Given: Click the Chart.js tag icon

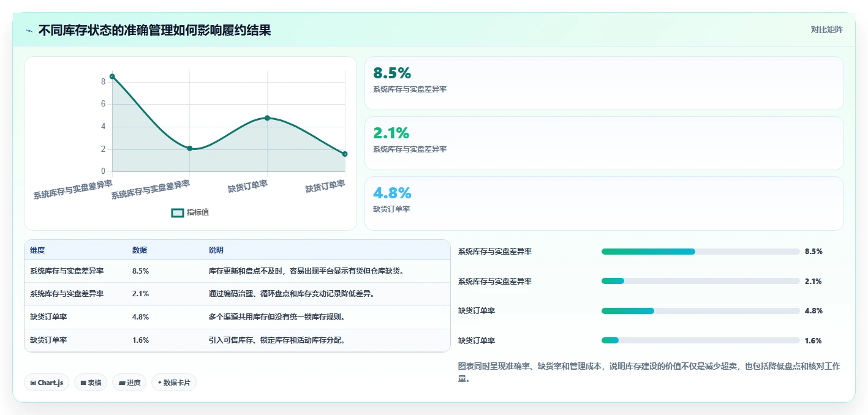Looking at the screenshot, I should tap(33, 383).
